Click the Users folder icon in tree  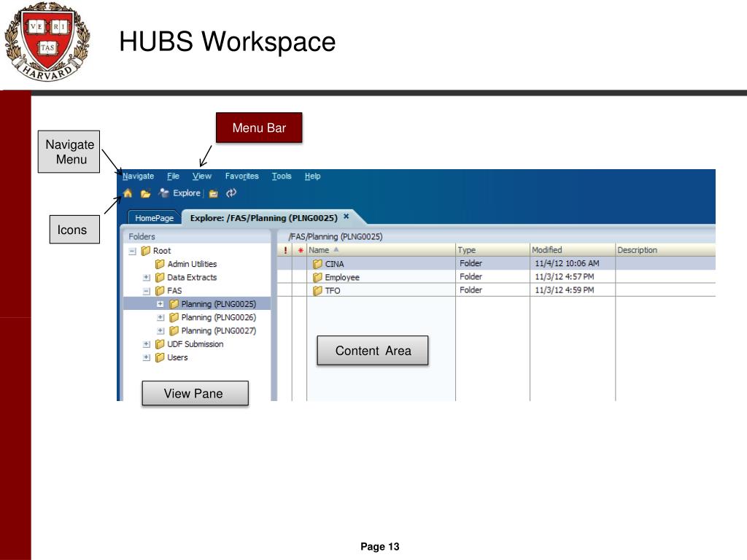(x=160, y=357)
